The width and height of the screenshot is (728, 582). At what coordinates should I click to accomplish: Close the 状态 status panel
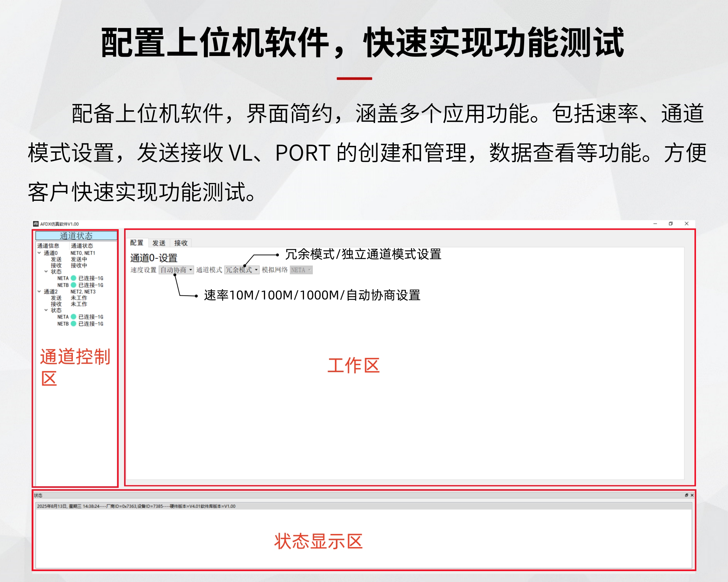point(692,495)
